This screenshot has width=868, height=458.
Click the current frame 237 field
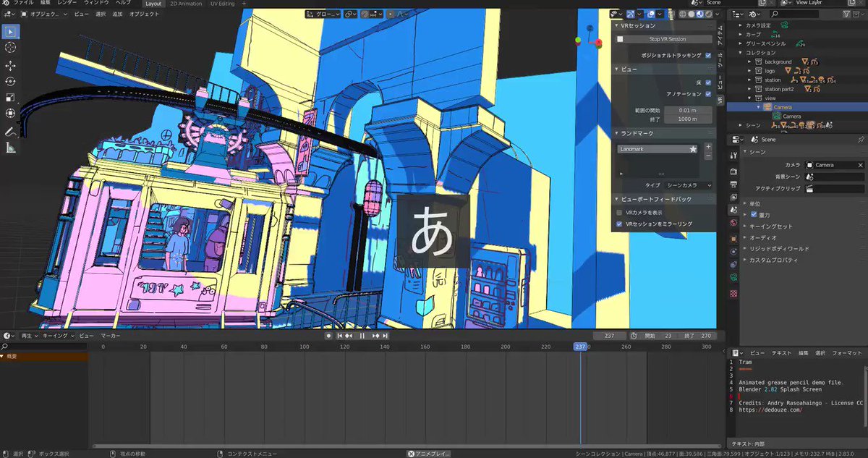pos(609,336)
